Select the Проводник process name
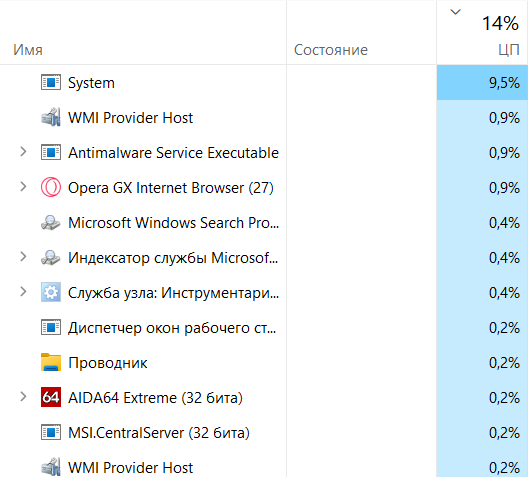Image resolution: width=528 pixels, height=477 pixels. 108,363
